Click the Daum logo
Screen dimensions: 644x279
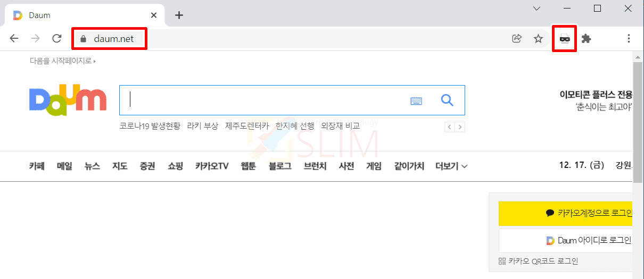pos(68,100)
